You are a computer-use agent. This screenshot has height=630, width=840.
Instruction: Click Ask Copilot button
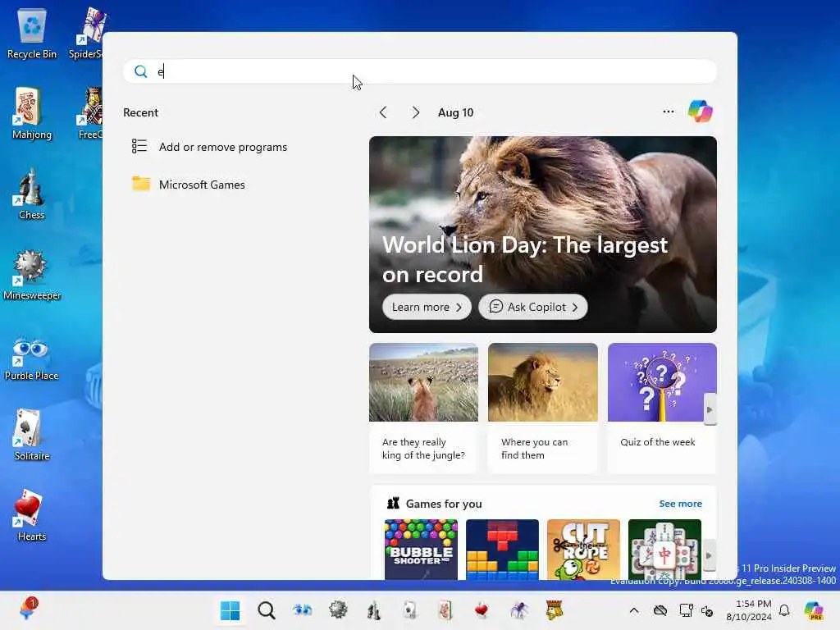click(x=533, y=307)
